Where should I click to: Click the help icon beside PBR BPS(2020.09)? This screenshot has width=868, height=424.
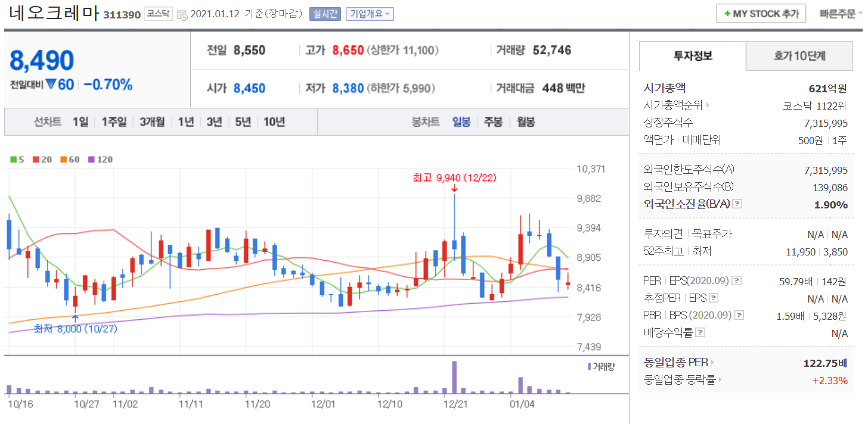(739, 316)
